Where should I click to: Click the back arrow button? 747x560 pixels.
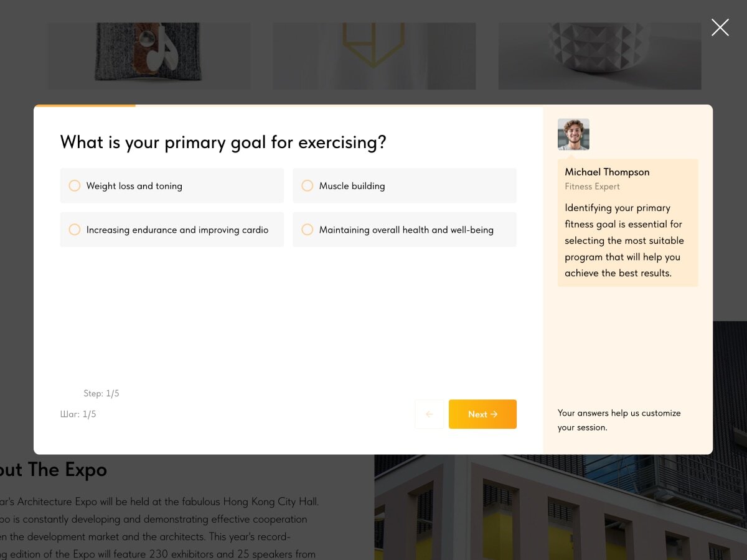click(x=429, y=414)
